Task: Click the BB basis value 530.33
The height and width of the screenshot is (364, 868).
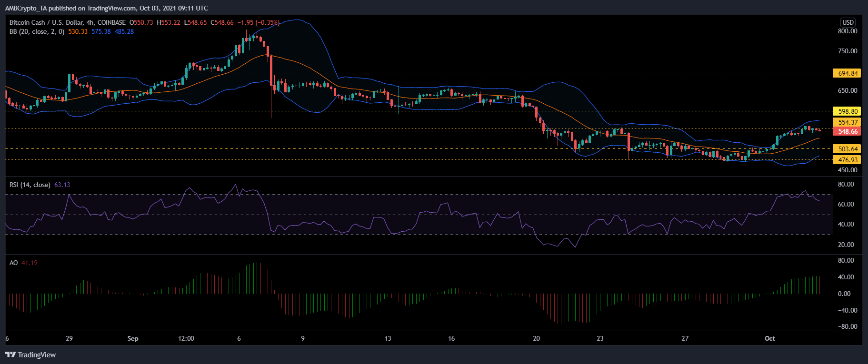Action: point(78,31)
